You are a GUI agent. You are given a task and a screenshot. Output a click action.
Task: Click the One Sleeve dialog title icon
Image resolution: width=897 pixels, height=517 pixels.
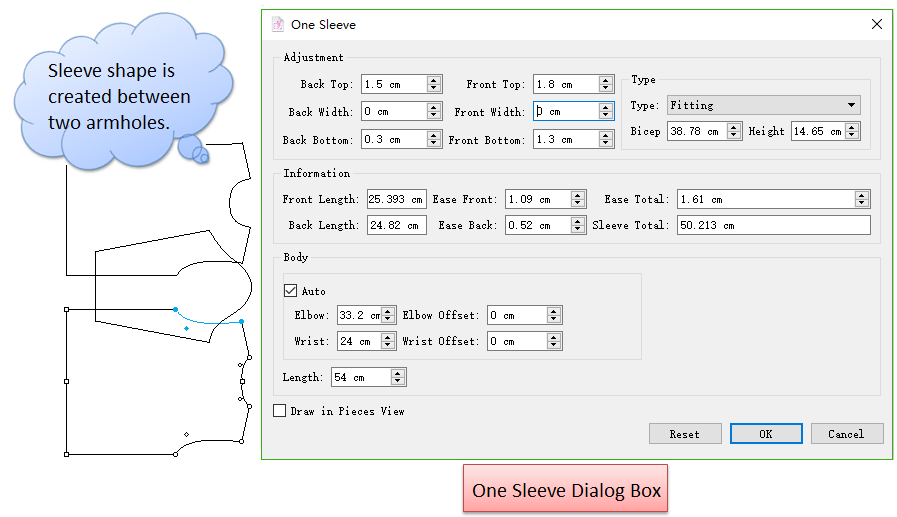[278, 24]
